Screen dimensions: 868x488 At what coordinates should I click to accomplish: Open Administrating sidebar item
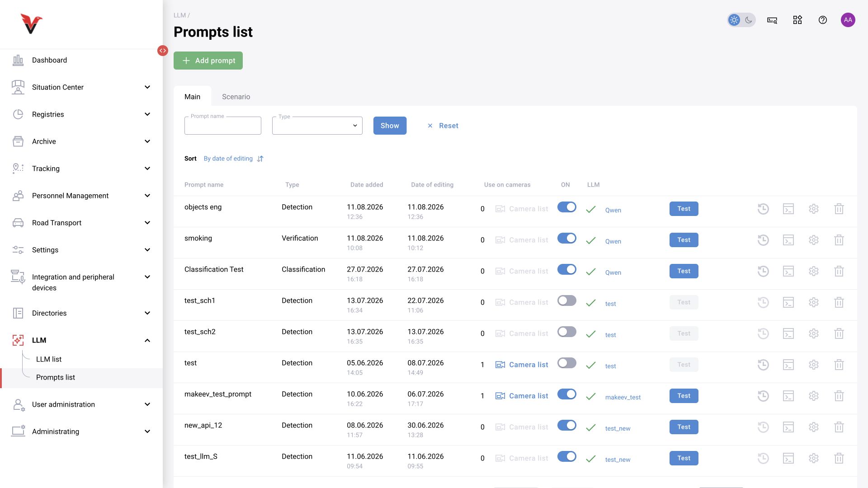click(81, 432)
